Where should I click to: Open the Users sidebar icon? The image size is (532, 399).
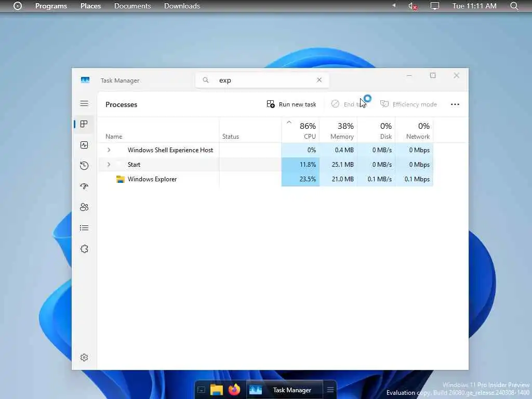coord(84,207)
